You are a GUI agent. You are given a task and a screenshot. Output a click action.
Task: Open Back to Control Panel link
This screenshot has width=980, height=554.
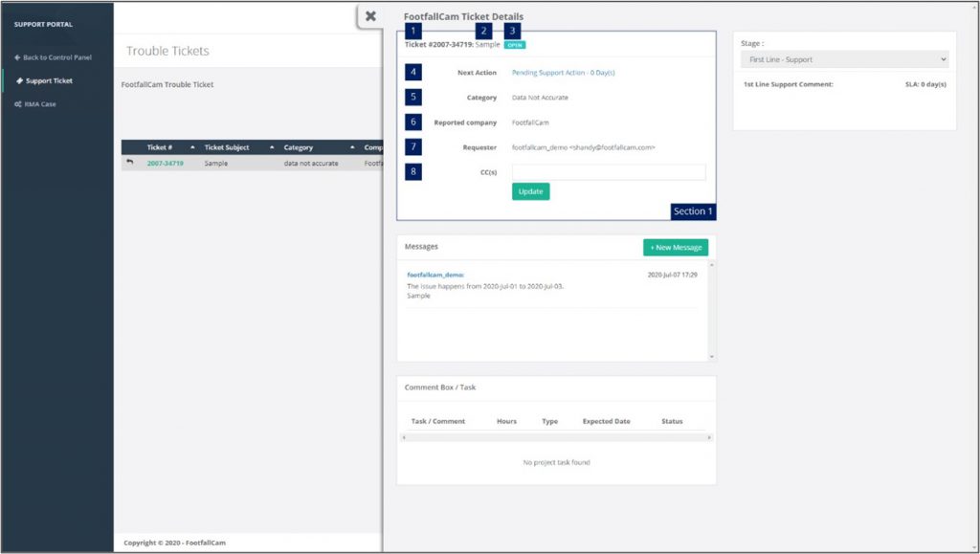tap(54, 57)
